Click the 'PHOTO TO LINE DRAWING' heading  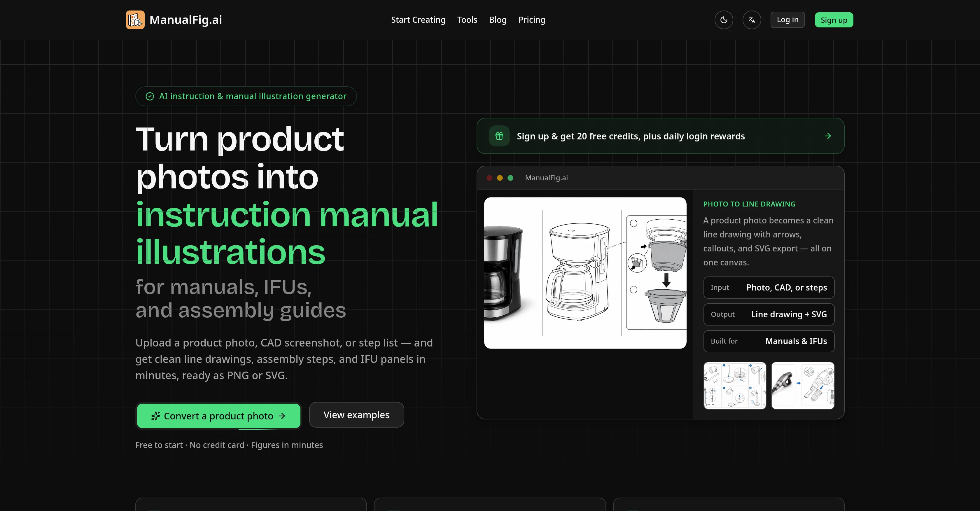[749, 204]
